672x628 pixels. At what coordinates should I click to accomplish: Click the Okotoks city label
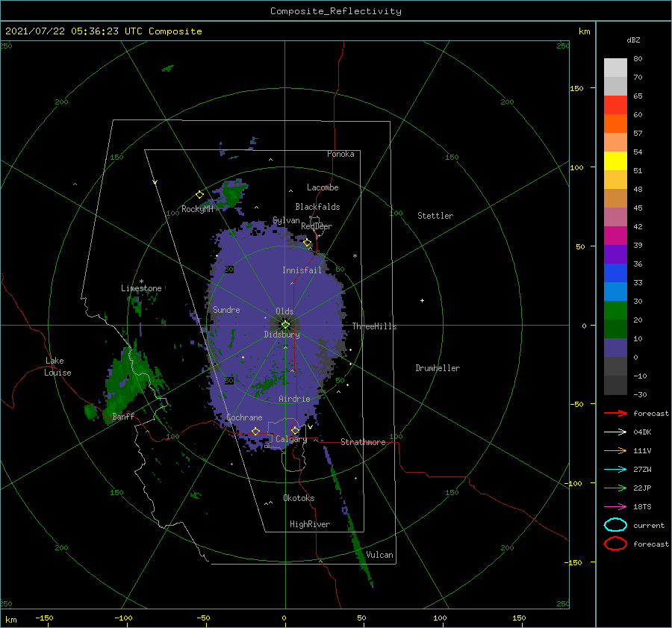(x=299, y=498)
